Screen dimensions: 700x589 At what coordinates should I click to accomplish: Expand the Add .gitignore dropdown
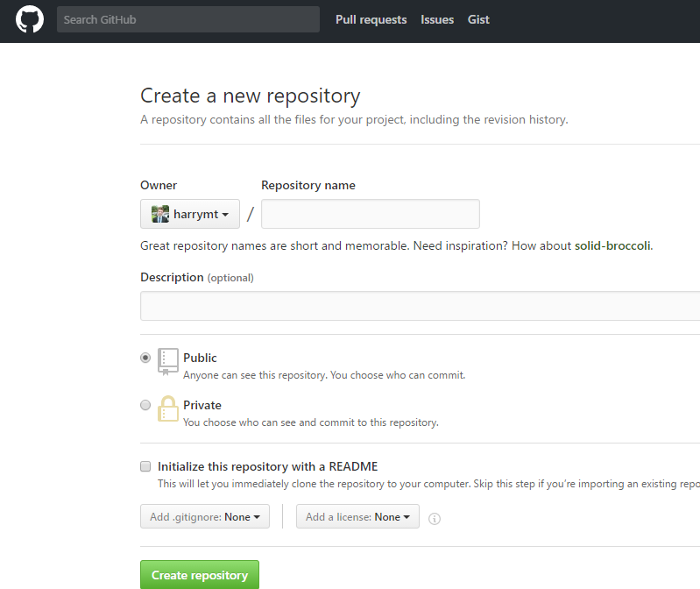(205, 517)
